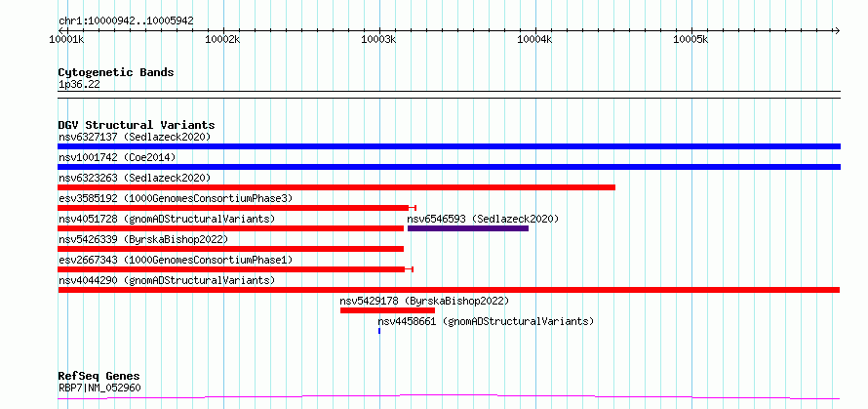Click the DGV Structural Variants track title
The height and width of the screenshot is (409, 868).
(137, 125)
